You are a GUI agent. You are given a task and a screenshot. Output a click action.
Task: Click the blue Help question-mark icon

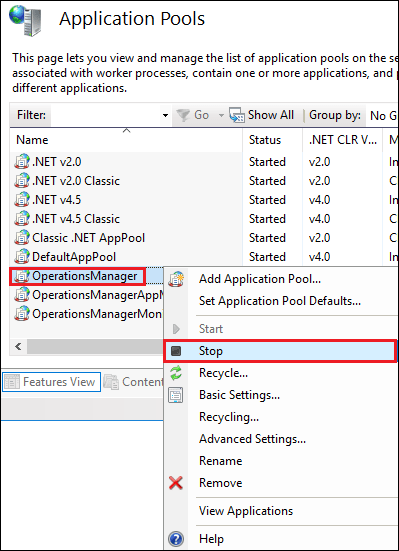pyautogui.click(x=176, y=539)
